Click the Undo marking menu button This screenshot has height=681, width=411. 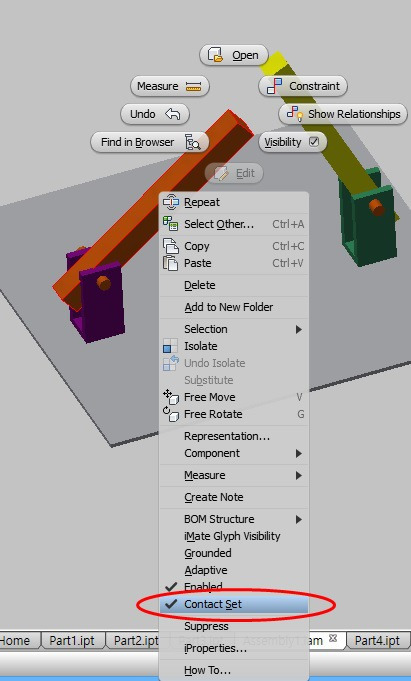pos(155,114)
